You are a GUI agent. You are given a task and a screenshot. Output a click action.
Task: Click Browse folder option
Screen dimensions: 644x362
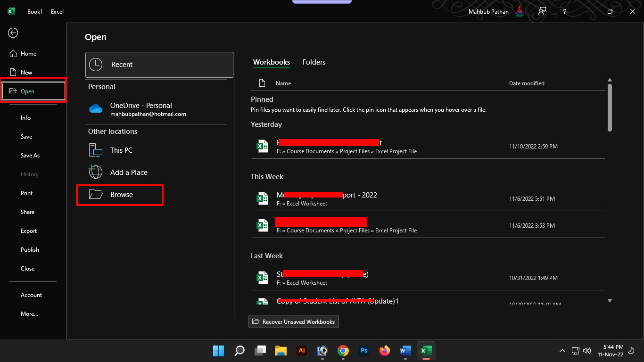tap(120, 195)
